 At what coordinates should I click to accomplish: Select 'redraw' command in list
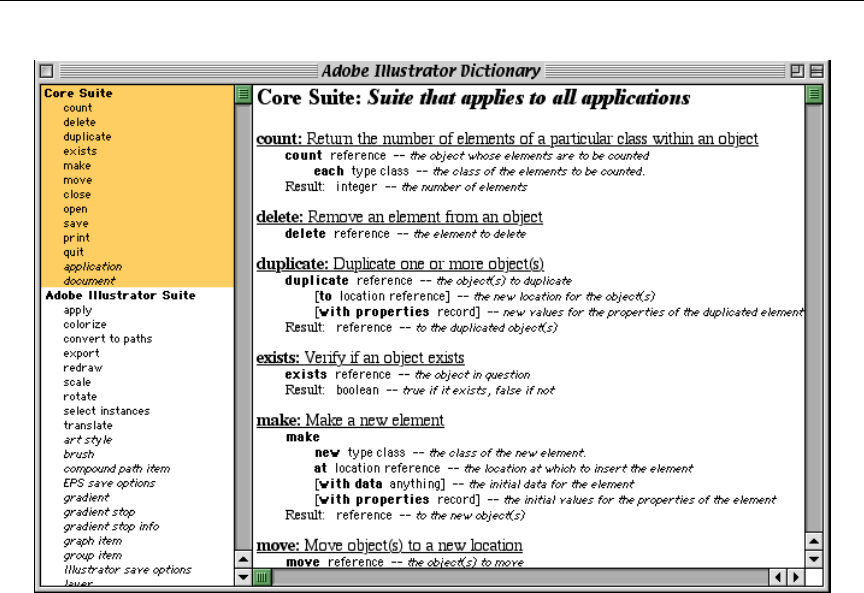[83, 368]
